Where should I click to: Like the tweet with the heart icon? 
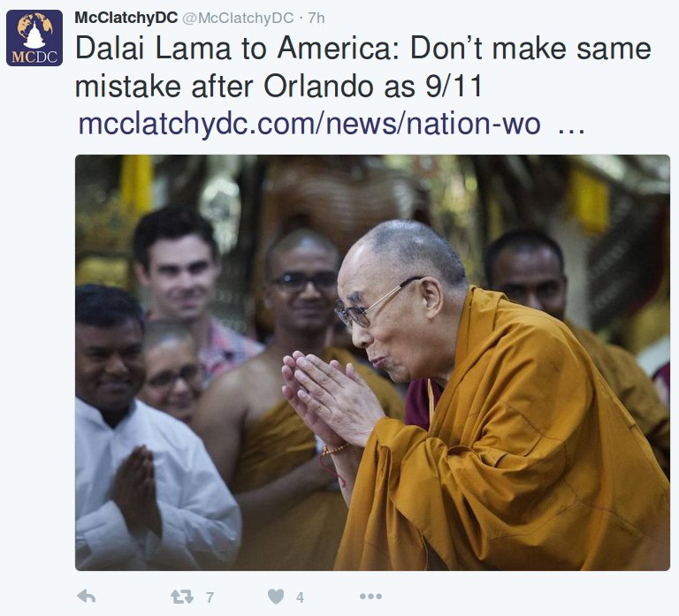(276, 597)
